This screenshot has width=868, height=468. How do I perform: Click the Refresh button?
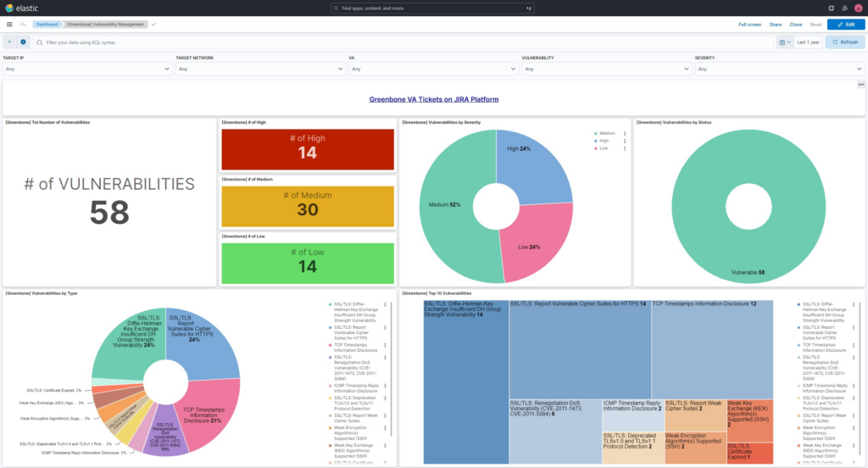845,42
